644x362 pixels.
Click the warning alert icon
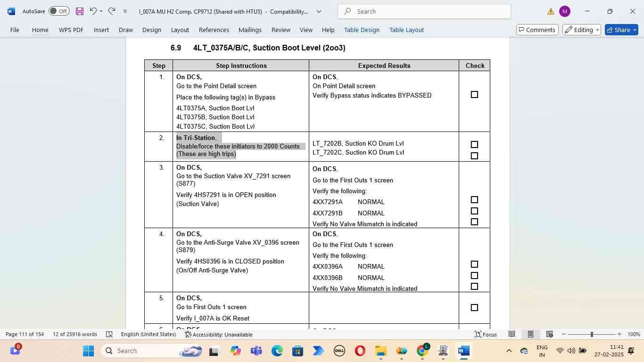pos(551,11)
